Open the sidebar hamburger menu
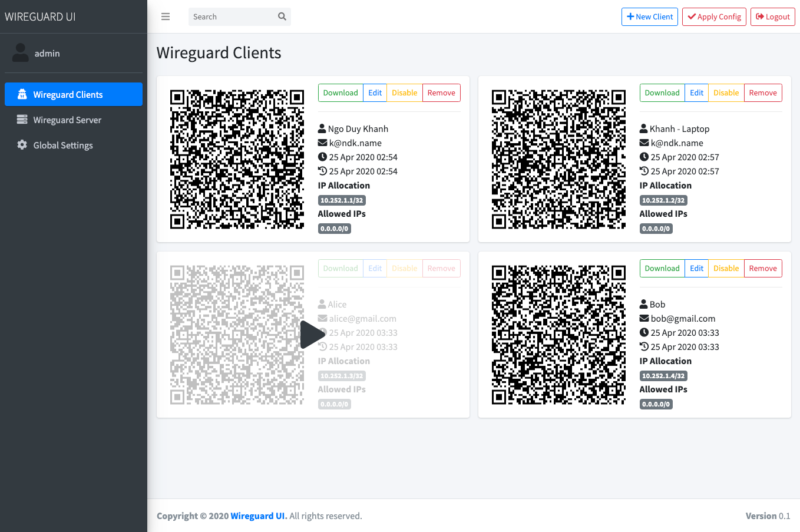The height and width of the screenshot is (532, 800). (x=166, y=16)
